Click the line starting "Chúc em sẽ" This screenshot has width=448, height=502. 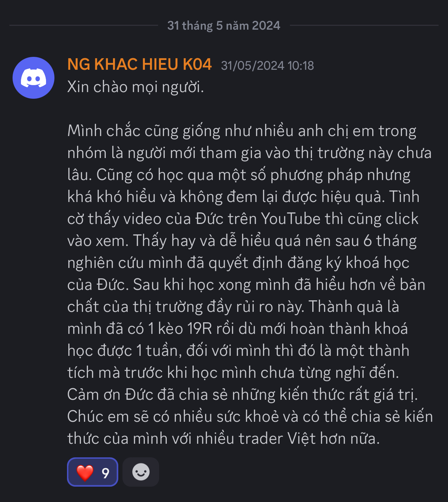coord(250,417)
